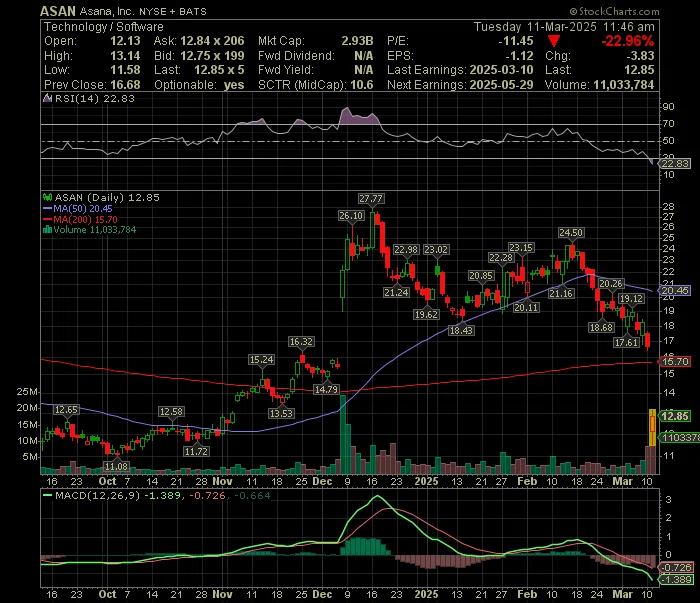The width and height of the screenshot is (700, 603).
Task: Click the 12.85 last price axis tag
Action: click(675, 416)
